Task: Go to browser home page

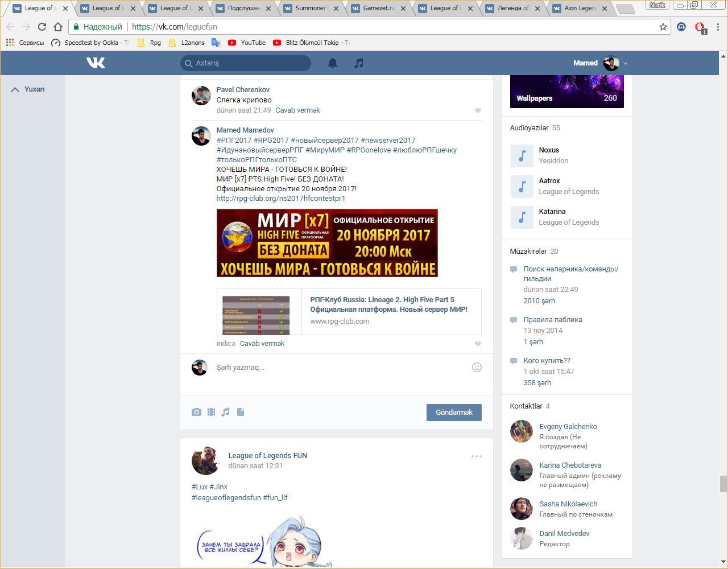Action: [x=58, y=27]
